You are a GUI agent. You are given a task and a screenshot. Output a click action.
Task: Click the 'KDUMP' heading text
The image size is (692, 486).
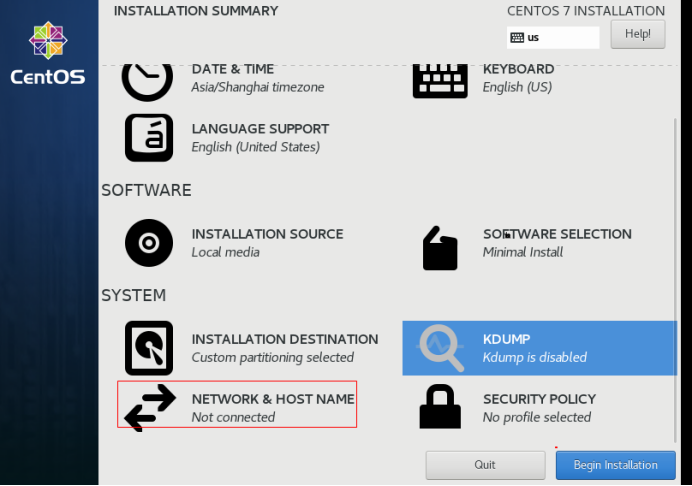click(507, 339)
